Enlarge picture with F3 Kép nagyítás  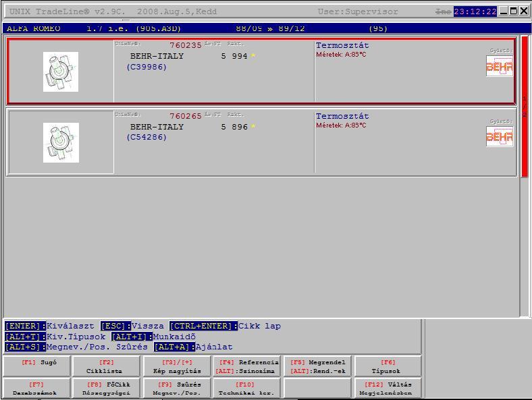pos(177,366)
